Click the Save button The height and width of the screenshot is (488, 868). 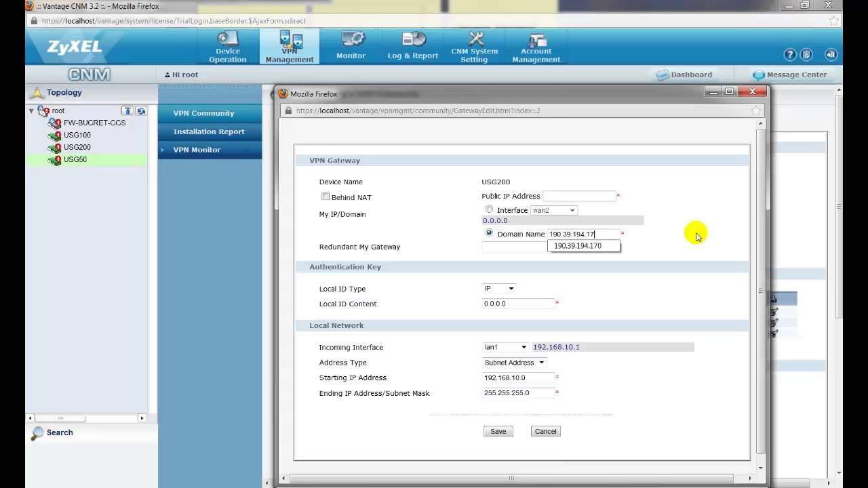click(x=498, y=432)
